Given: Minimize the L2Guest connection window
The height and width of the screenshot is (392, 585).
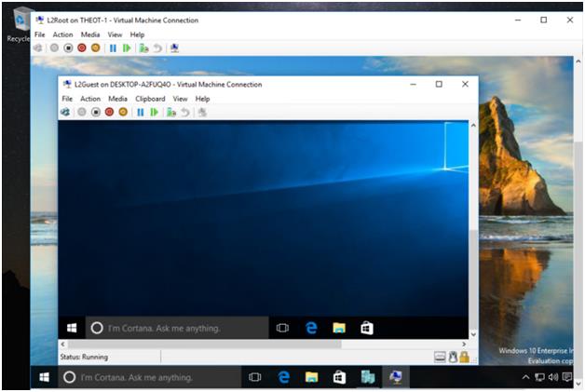Looking at the screenshot, I should (413, 84).
